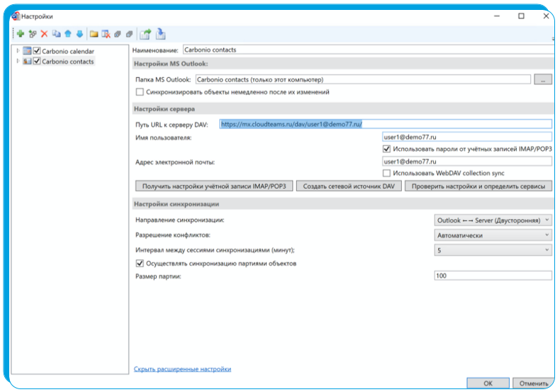560x392 pixels.
Task: Disable the Carbonio calendar profile checkbox
Action: click(37, 51)
